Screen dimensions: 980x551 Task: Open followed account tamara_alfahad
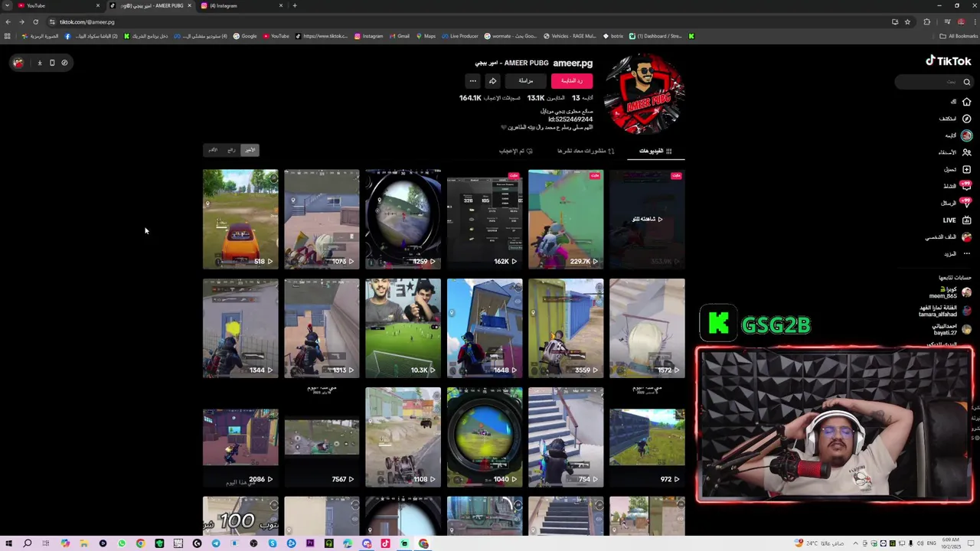point(945,311)
